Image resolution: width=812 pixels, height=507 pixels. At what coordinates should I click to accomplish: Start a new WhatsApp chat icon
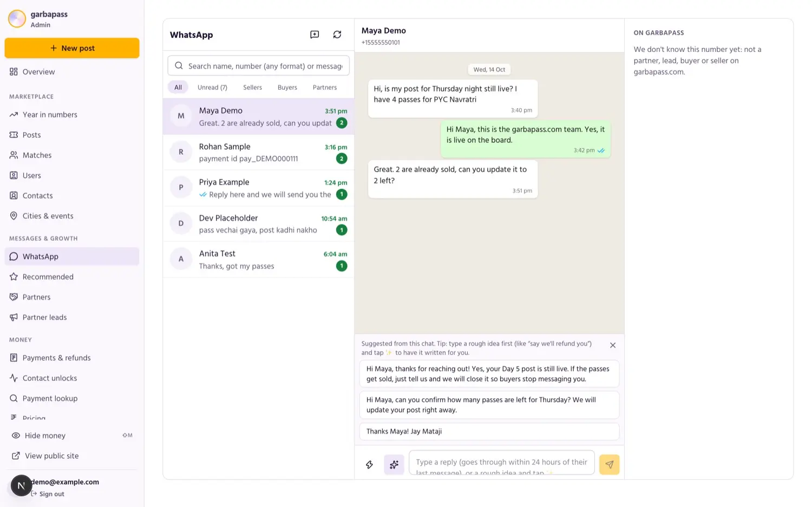(x=315, y=35)
